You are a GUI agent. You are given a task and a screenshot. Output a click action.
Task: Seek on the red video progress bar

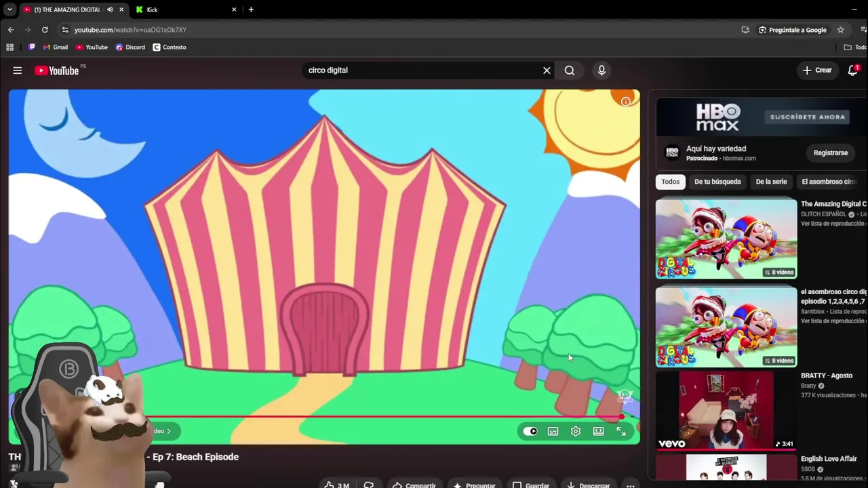[384, 417]
